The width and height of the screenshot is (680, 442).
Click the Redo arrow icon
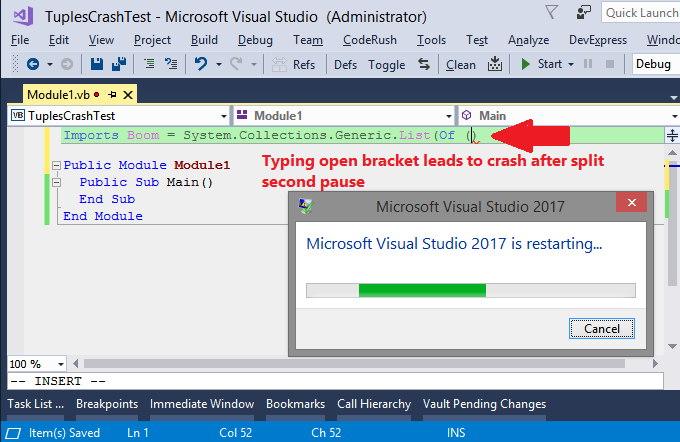[236, 64]
